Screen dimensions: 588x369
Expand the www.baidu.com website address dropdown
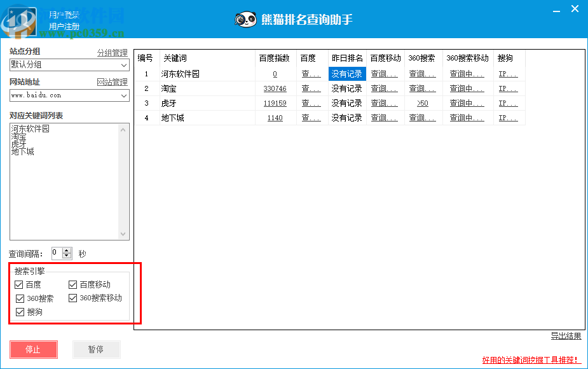click(123, 96)
